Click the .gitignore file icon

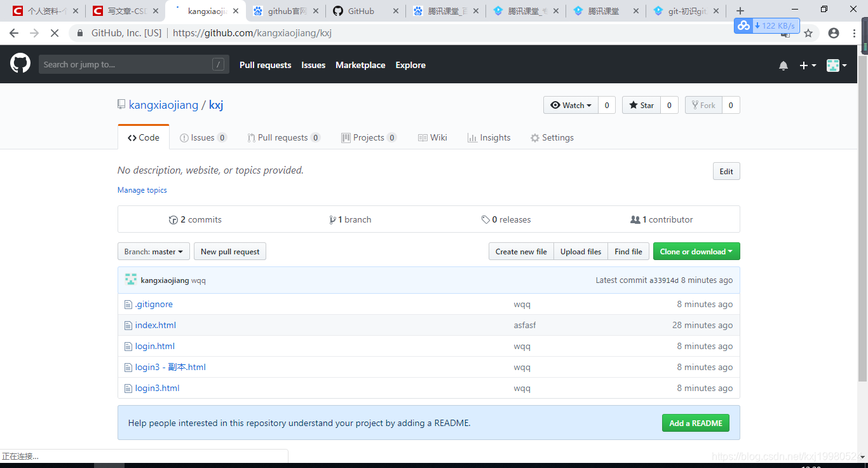pos(128,305)
